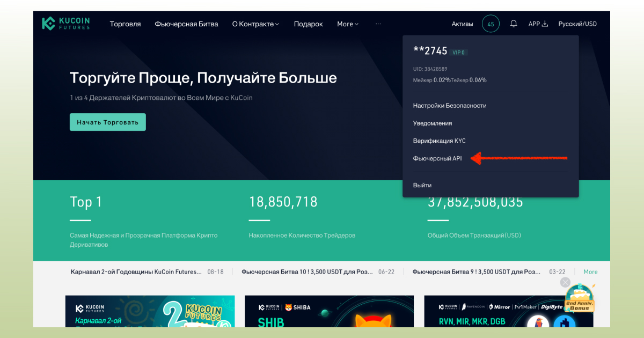Click the APP download icon

(x=538, y=23)
